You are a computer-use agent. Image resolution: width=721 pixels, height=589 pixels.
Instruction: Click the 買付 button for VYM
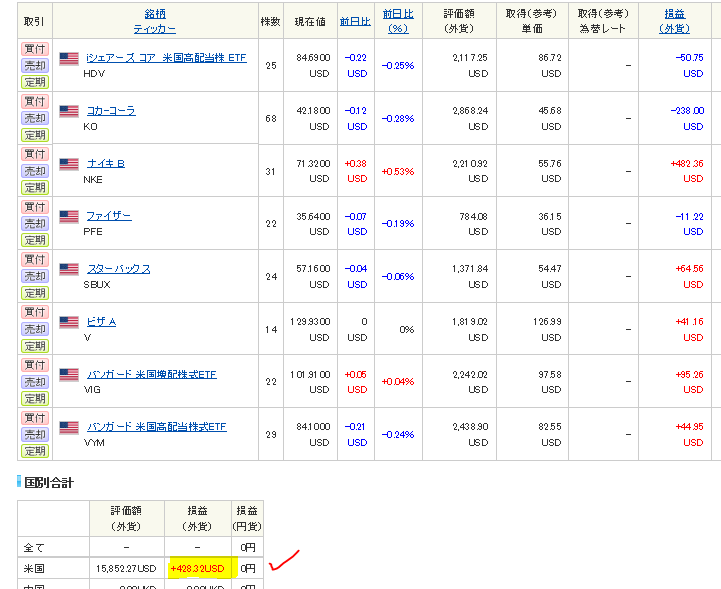click(x=35, y=418)
